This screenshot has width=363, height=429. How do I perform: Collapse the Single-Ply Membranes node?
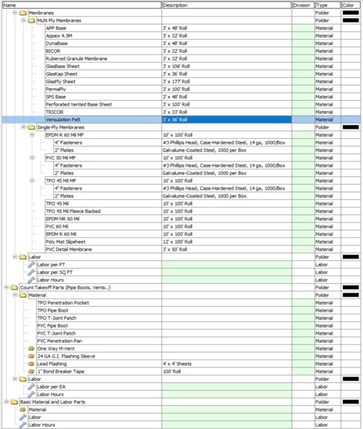(x=24, y=127)
